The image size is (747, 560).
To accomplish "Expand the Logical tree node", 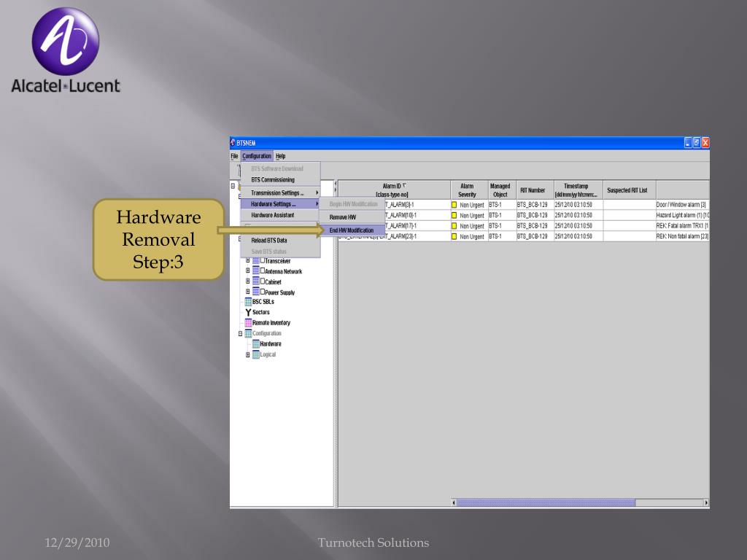I will coord(248,355).
